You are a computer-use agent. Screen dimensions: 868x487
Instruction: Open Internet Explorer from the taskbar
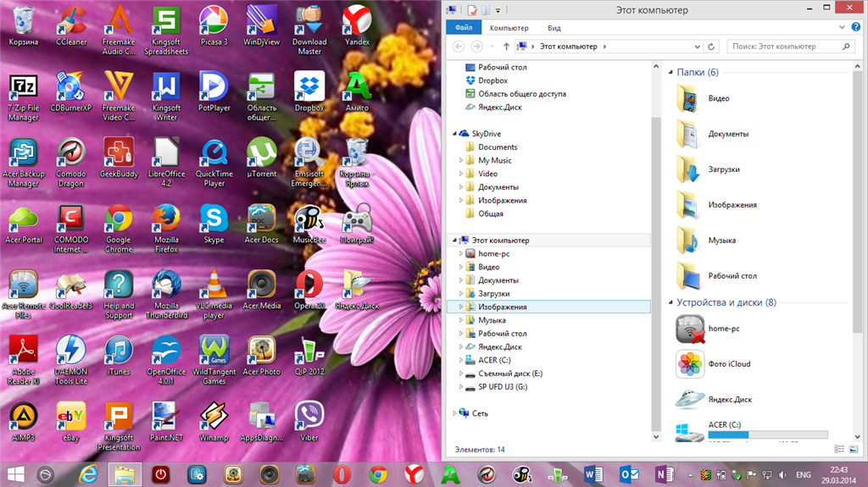[88, 474]
